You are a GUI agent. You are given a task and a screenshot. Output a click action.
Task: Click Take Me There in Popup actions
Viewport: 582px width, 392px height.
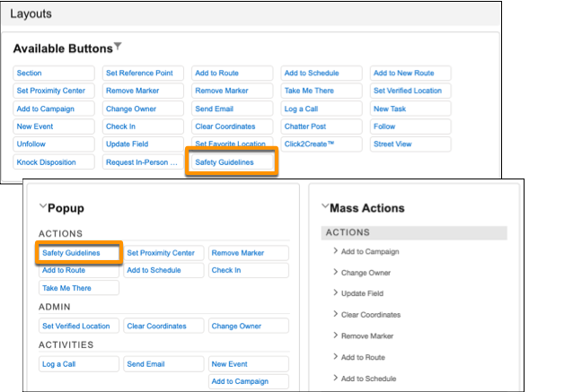[79, 288]
